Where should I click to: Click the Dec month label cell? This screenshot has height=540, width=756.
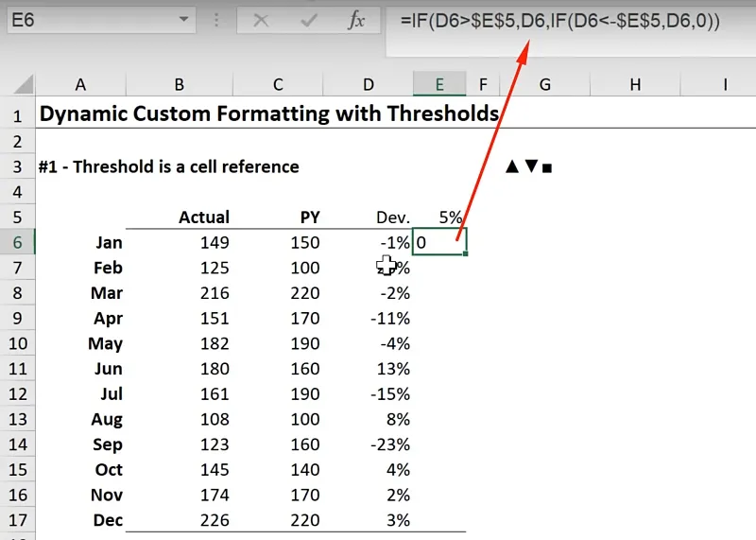point(80,520)
